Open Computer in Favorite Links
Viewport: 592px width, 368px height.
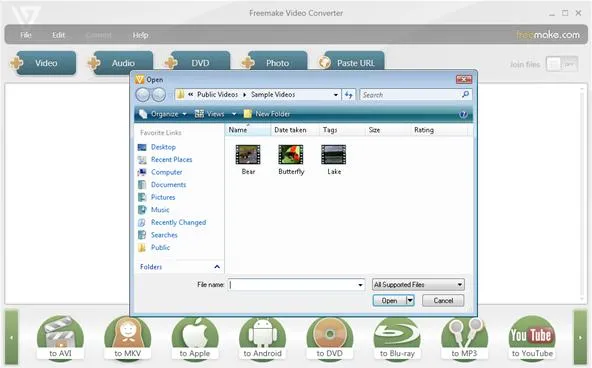coord(166,172)
